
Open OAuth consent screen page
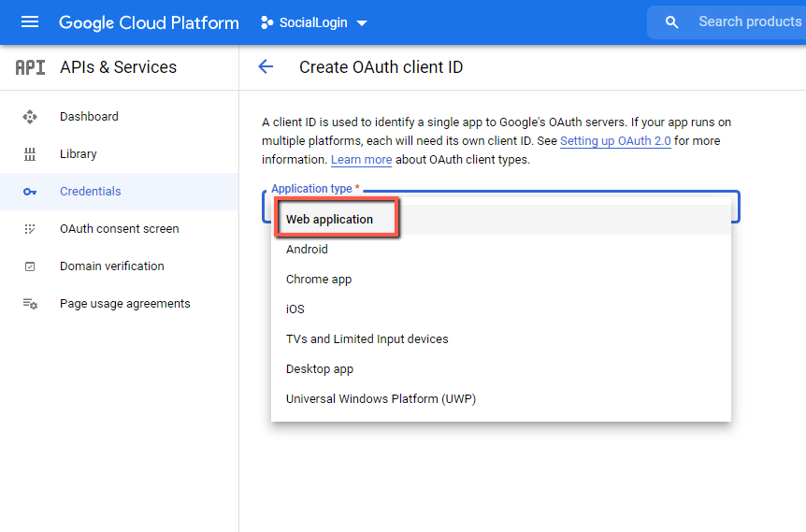coord(120,229)
